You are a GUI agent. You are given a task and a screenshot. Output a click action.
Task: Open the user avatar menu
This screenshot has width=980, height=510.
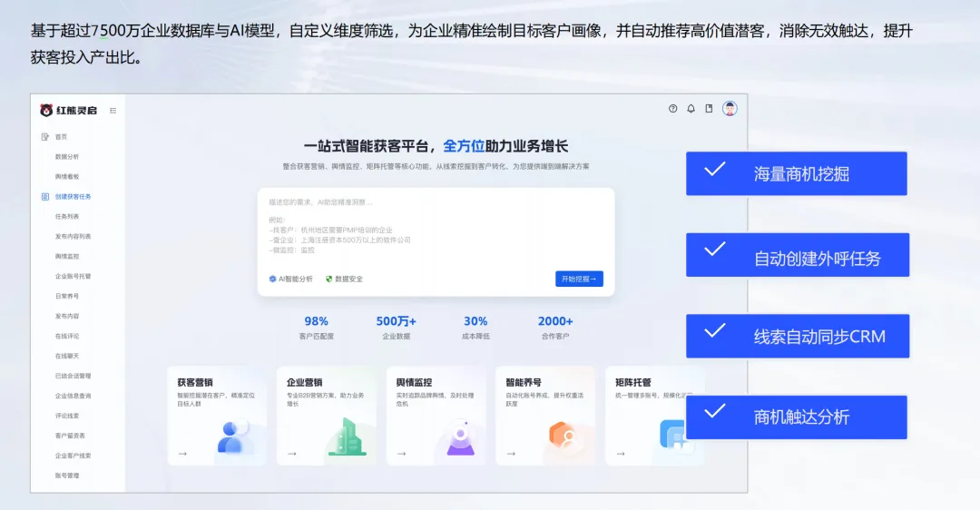pos(730,109)
